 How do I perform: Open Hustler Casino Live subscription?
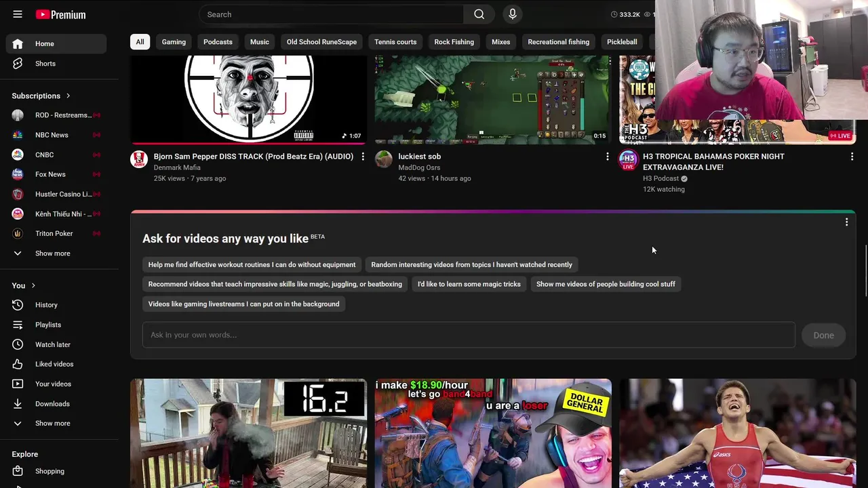(56, 194)
